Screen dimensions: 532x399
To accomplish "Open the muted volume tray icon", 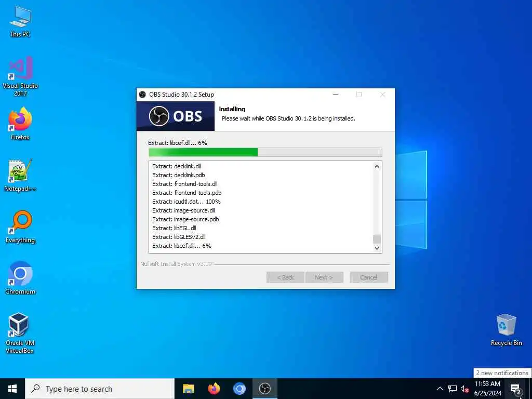I will (464, 389).
